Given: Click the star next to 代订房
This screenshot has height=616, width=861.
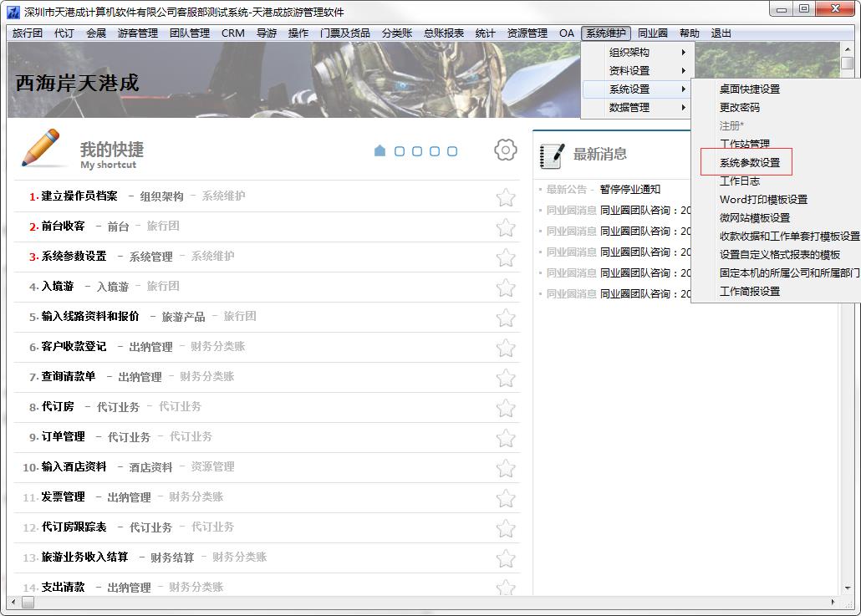Looking at the screenshot, I should click(505, 408).
